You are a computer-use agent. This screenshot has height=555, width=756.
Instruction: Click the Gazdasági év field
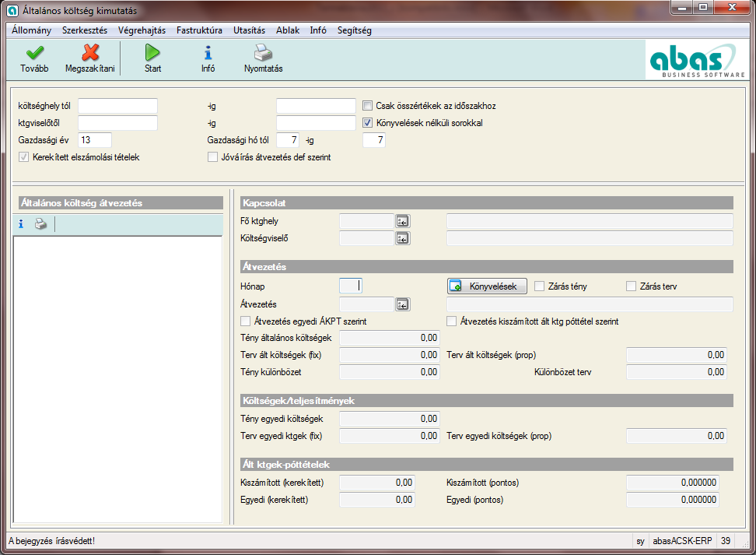95,140
